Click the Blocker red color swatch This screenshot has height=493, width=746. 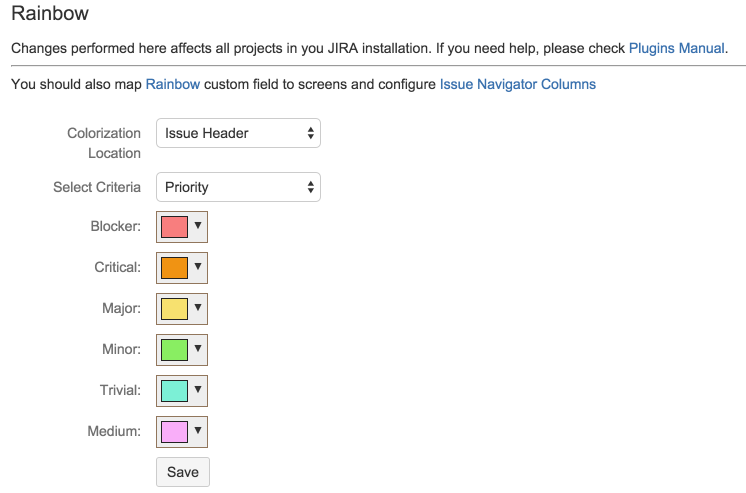[175, 227]
